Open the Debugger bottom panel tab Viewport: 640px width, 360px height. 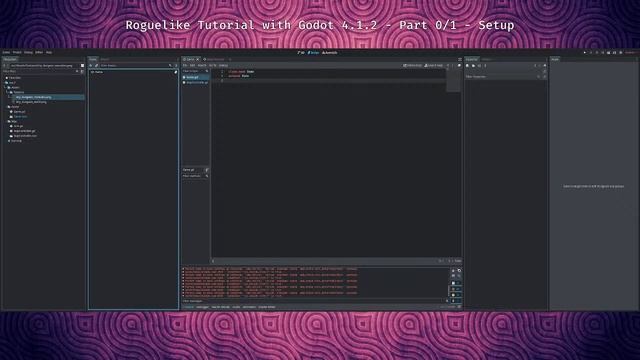(202, 307)
